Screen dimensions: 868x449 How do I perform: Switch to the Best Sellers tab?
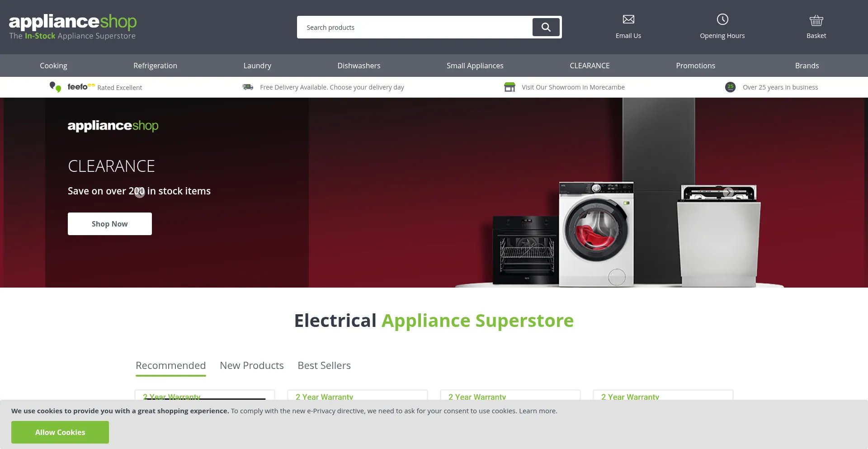[x=324, y=365]
